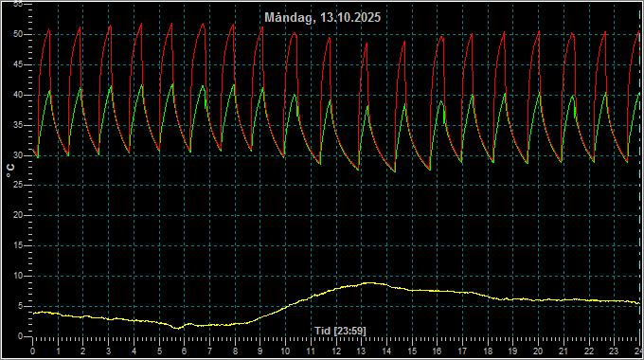Click hour 6 on the time axis
Viewport: 644px width, 360px height.
pos(185,351)
